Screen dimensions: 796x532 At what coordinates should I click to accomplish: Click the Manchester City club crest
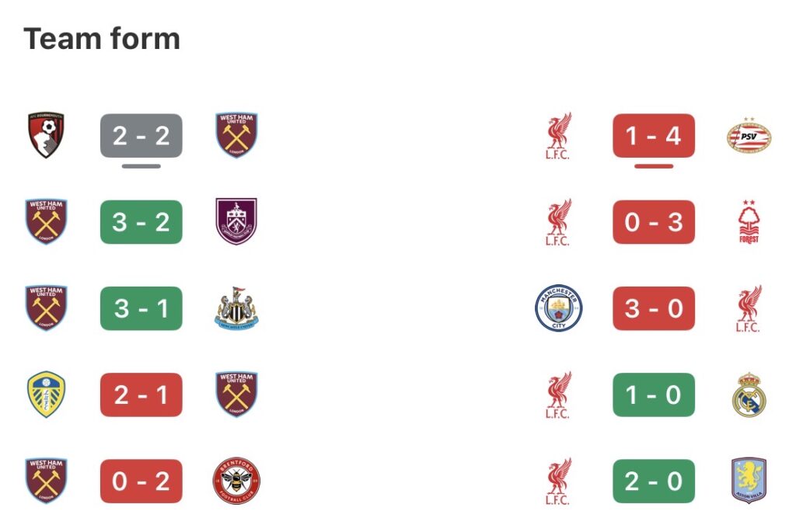[x=558, y=308]
